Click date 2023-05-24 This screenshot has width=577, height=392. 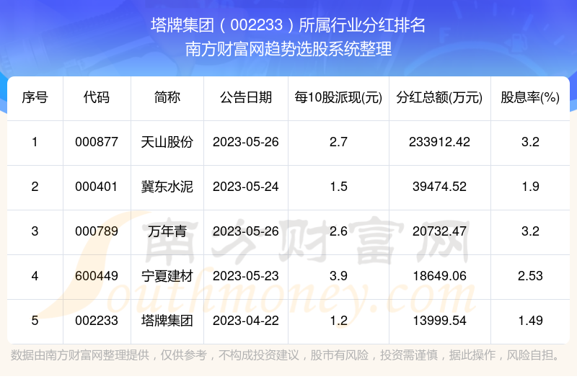pyautogui.click(x=246, y=187)
